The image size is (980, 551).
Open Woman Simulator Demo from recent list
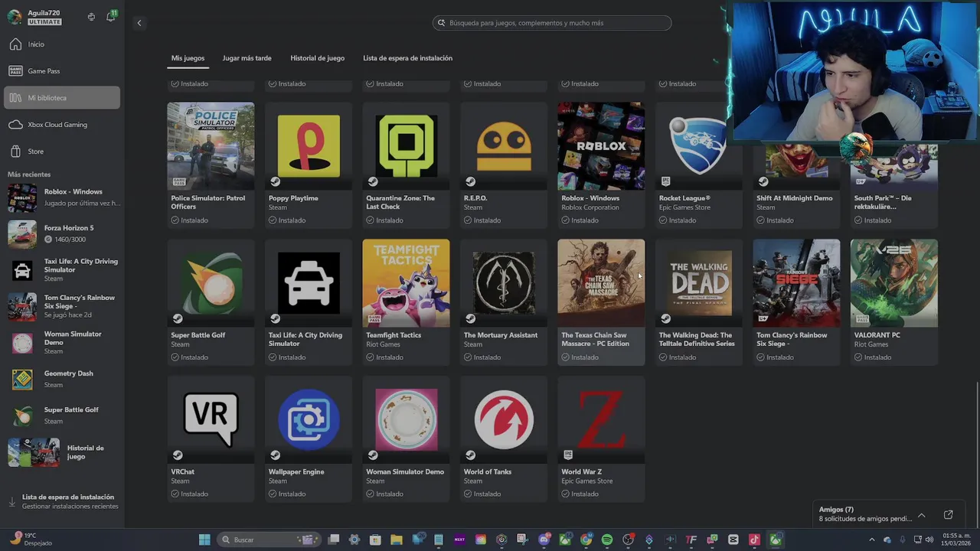(x=63, y=342)
